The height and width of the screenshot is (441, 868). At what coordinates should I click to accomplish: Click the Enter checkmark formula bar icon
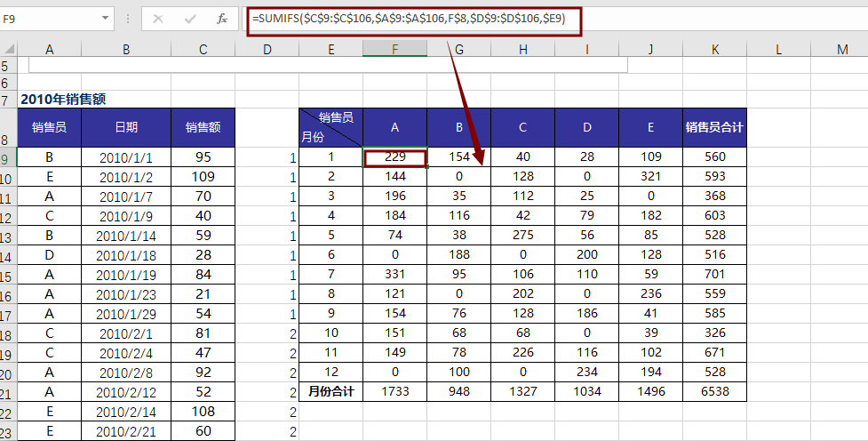pyautogui.click(x=190, y=19)
